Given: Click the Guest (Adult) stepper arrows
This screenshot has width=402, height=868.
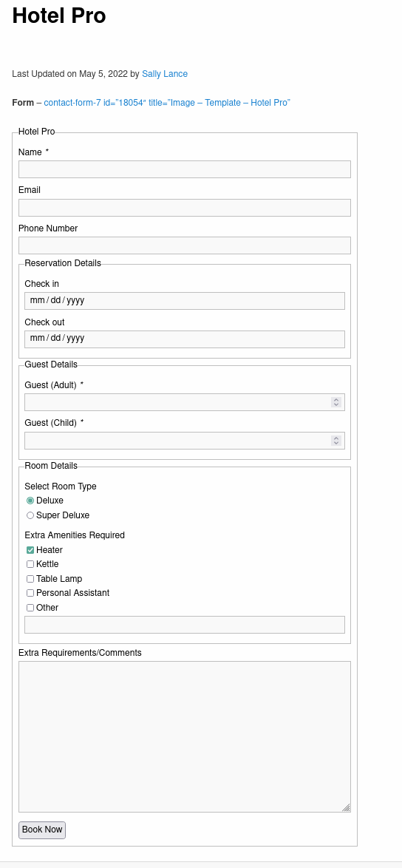Looking at the screenshot, I should click(x=336, y=402).
